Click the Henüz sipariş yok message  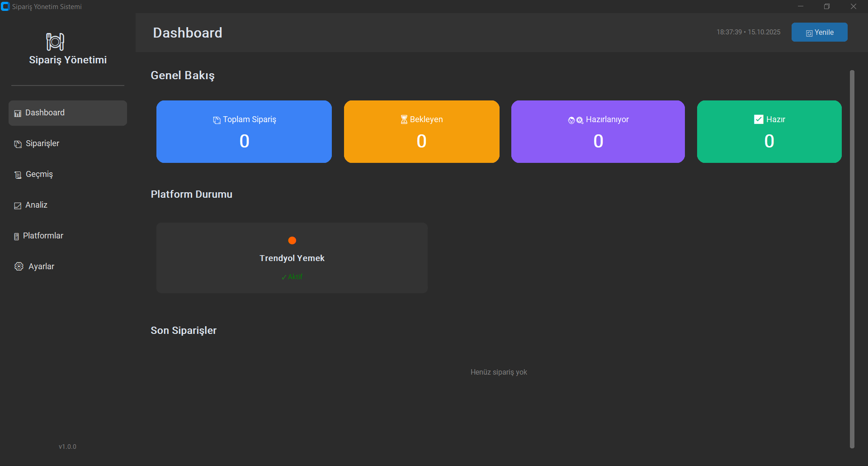coord(499,372)
